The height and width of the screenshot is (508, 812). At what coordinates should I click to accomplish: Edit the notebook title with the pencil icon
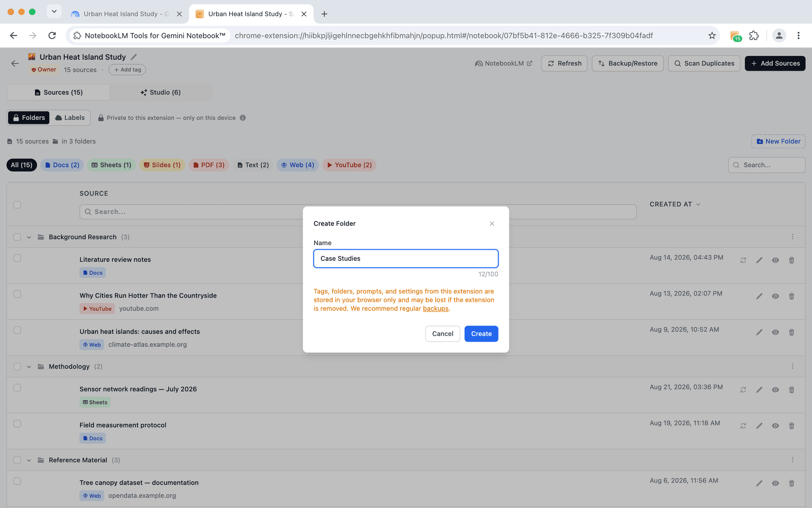tap(134, 57)
